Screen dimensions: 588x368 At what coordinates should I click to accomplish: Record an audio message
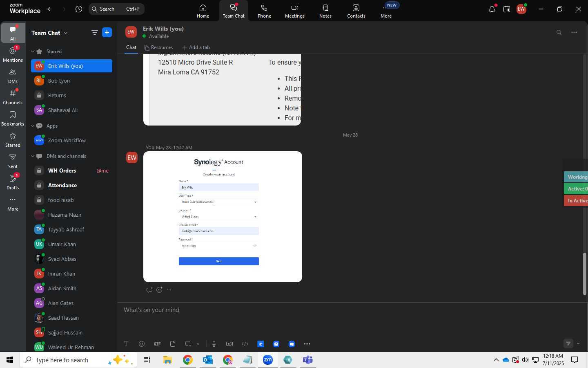[214, 344]
